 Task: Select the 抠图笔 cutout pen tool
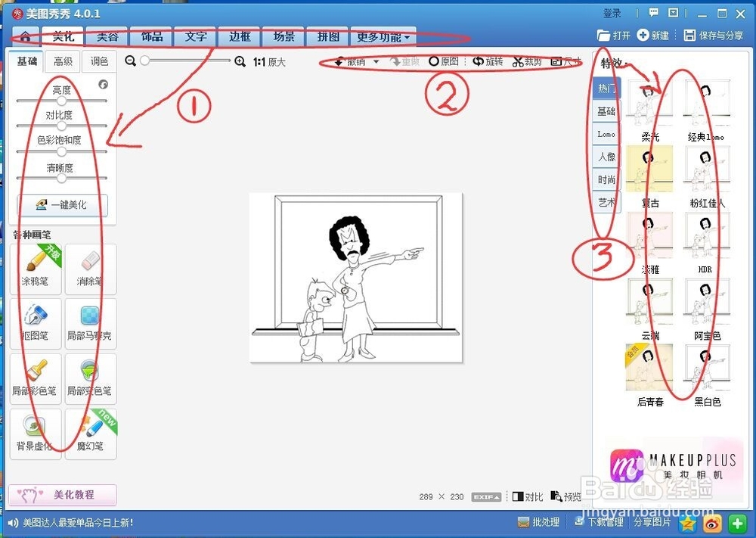36,323
